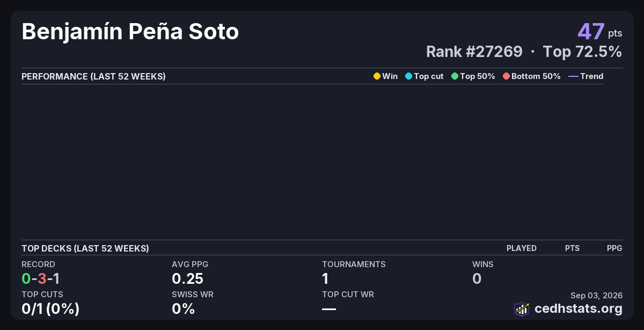
Task: Click the Performance (Last 52 Weeks) header
Action: point(93,76)
